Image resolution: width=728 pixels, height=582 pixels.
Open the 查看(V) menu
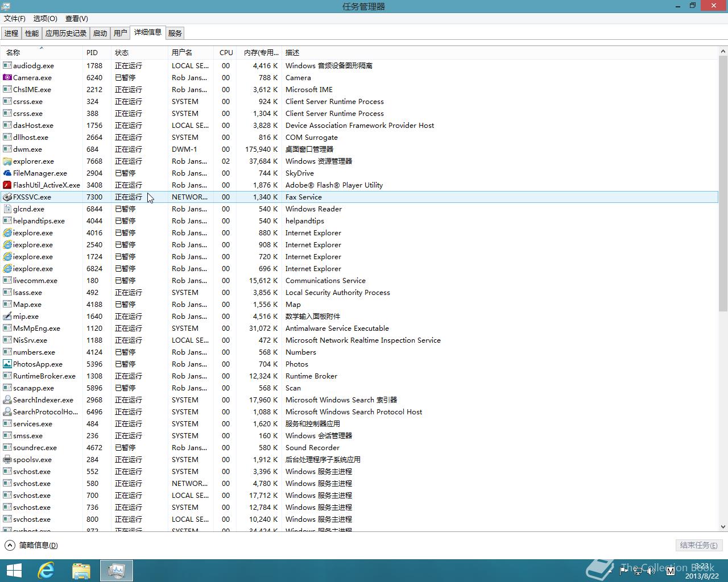pyautogui.click(x=77, y=19)
